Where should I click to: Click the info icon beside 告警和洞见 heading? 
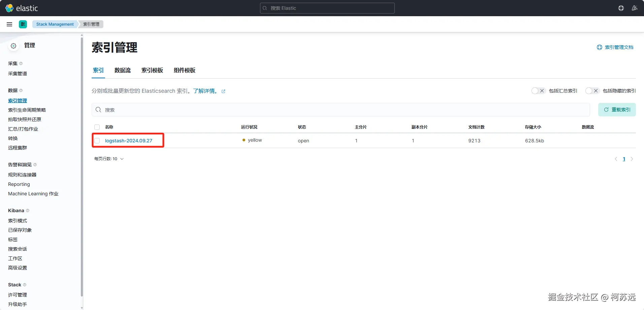[x=35, y=165]
